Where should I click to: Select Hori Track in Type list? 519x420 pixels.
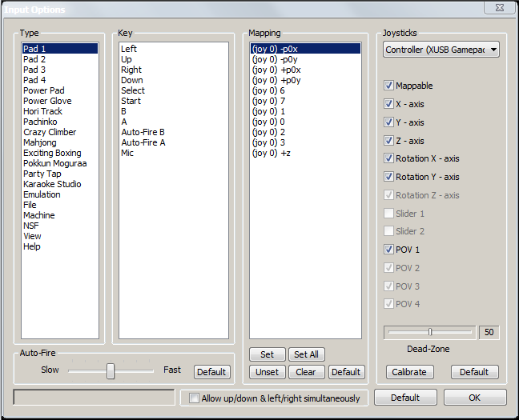click(x=60, y=111)
